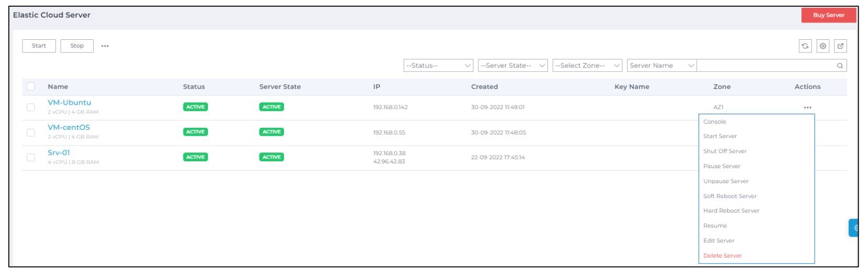Choose Console from the actions menu
868x276 pixels.
click(x=715, y=122)
